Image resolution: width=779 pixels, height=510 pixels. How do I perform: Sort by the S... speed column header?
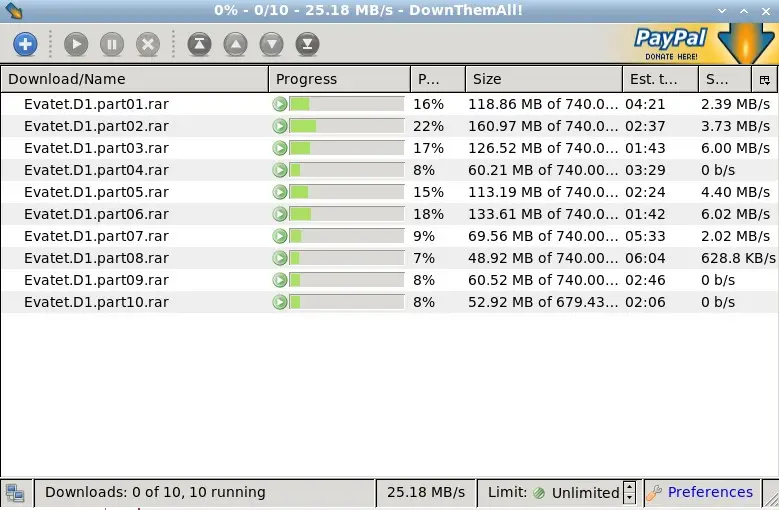pos(724,79)
